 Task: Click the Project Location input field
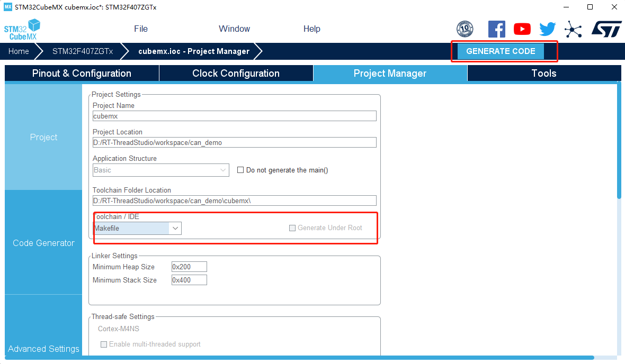pos(234,142)
